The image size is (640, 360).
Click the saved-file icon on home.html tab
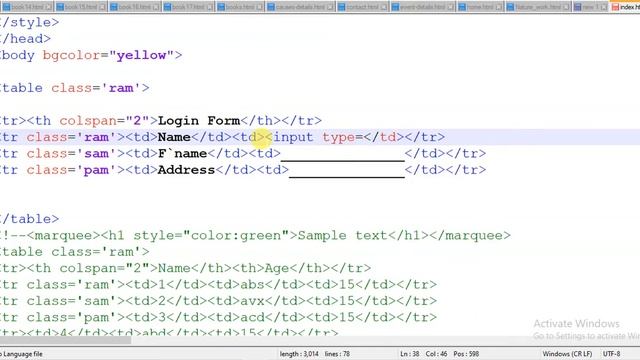click(x=462, y=7)
